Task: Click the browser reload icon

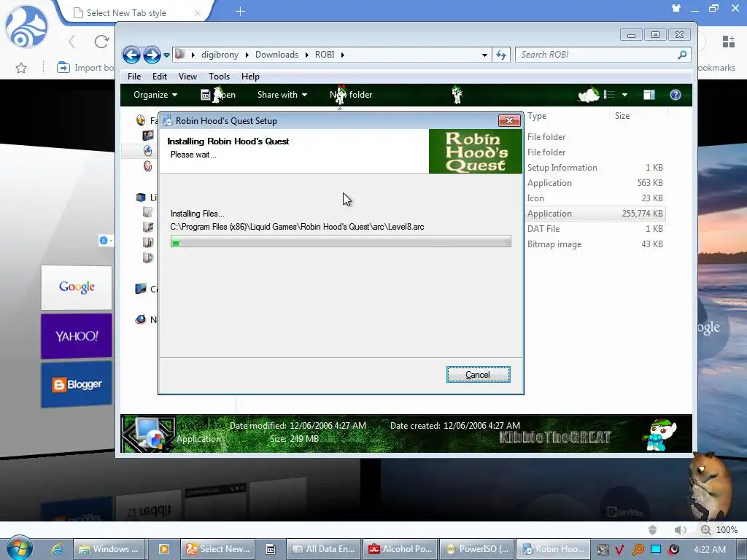Action: [101, 42]
